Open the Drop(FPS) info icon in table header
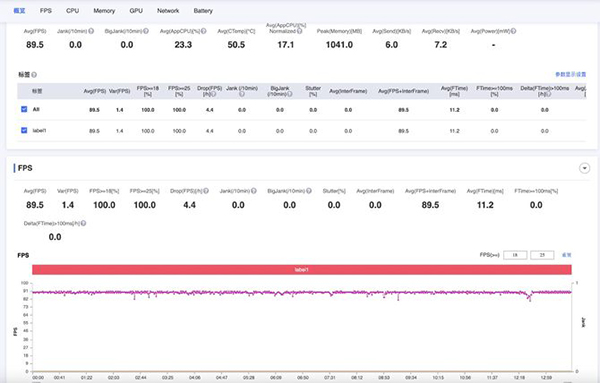This screenshot has width=600, height=383. [214, 94]
